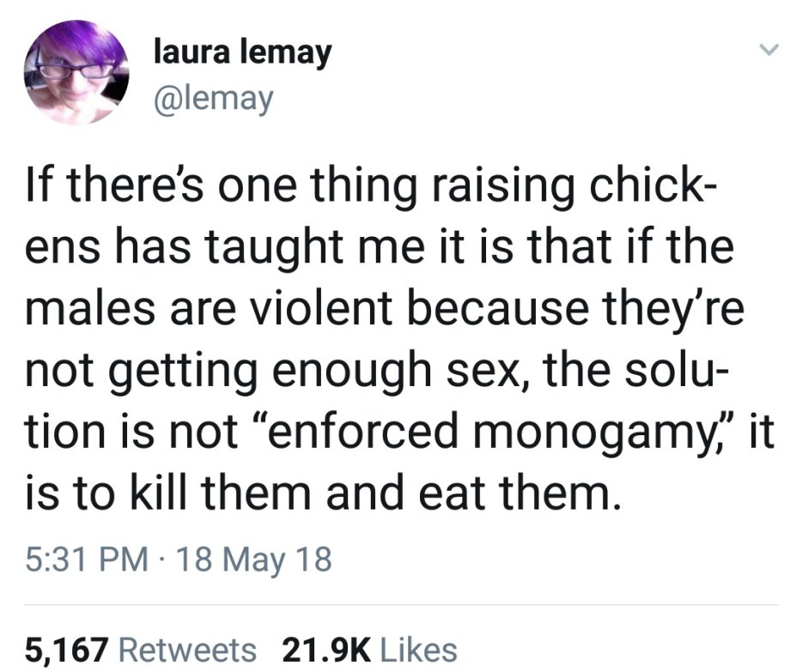Show who Likes this tweet

(x=416, y=649)
